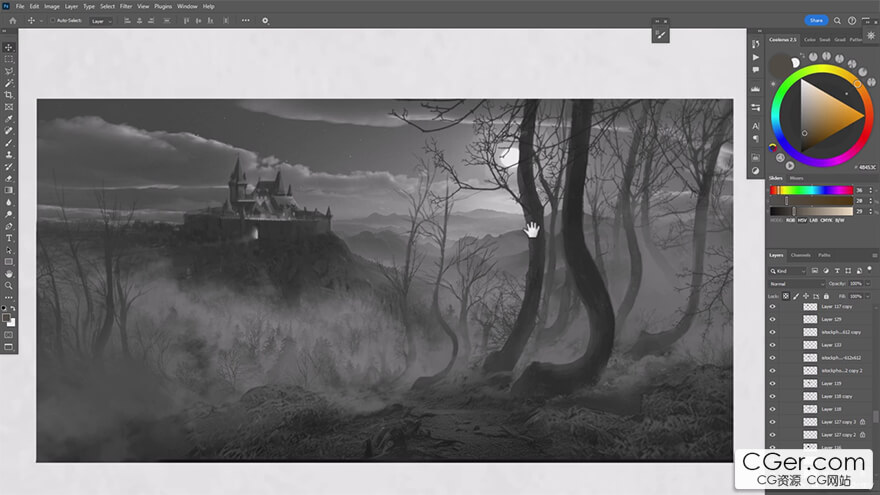This screenshot has width=880, height=495.
Task: Click the rainbow hue slider
Action: tap(811, 190)
